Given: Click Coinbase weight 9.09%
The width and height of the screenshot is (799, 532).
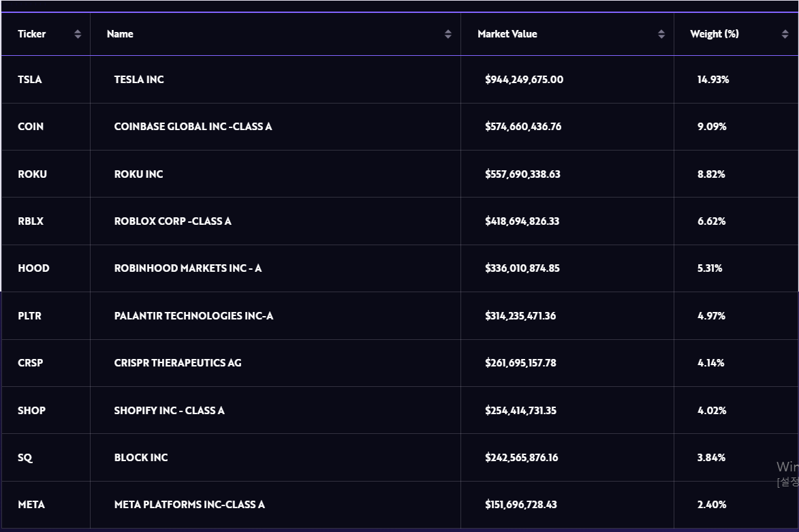Looking at the screenshot, I should coord(712,127).
